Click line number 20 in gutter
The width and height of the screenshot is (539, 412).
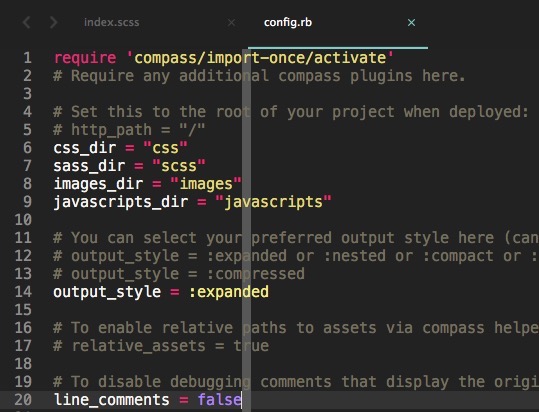pyautogui.click(x=23, y=400)
